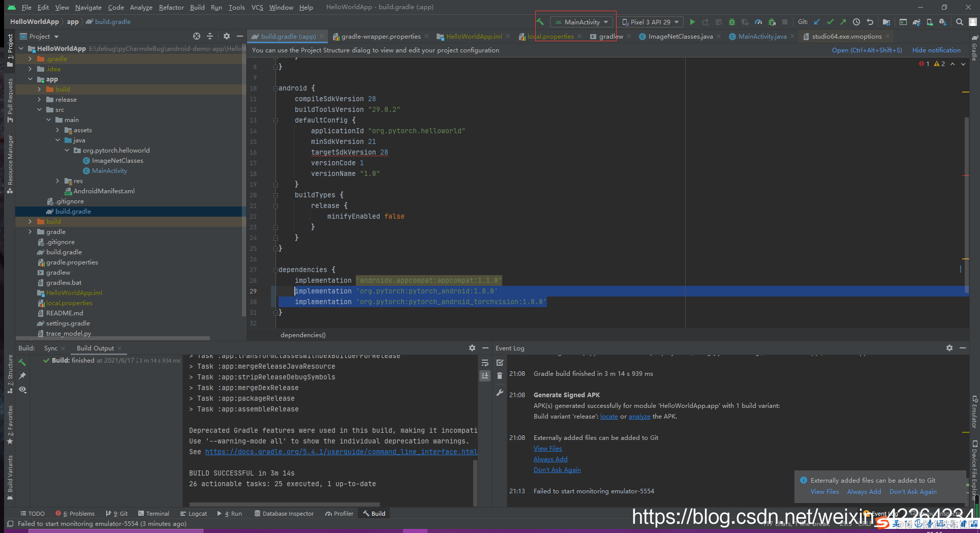The image size is (980, 533).
Task: Show Git history clock icon
Action: coord(856,22)
